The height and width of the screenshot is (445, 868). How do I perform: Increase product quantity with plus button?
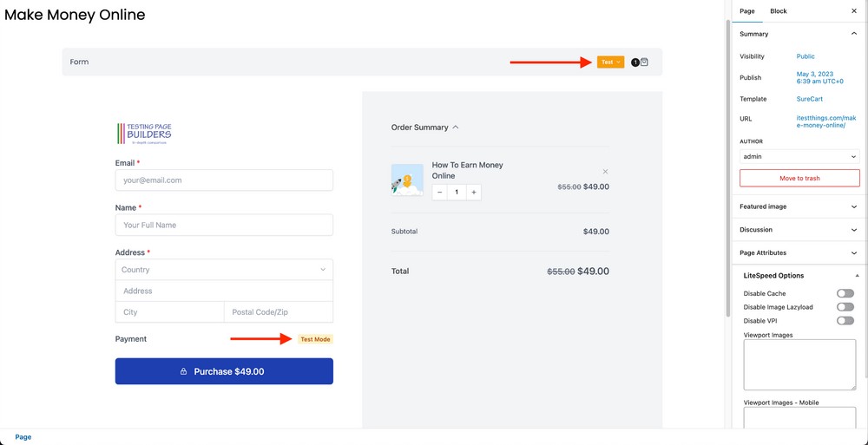point(474,192)
